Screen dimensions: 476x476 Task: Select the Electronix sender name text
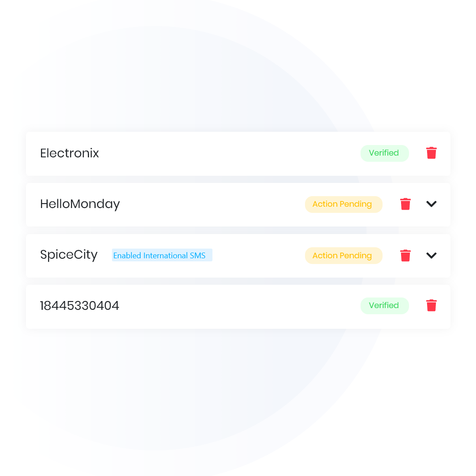[70, 153]
